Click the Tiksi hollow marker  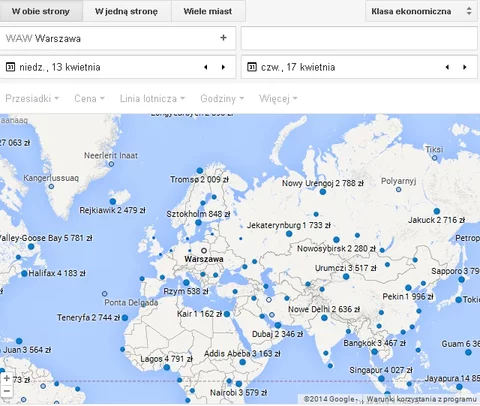pos(434,158)
